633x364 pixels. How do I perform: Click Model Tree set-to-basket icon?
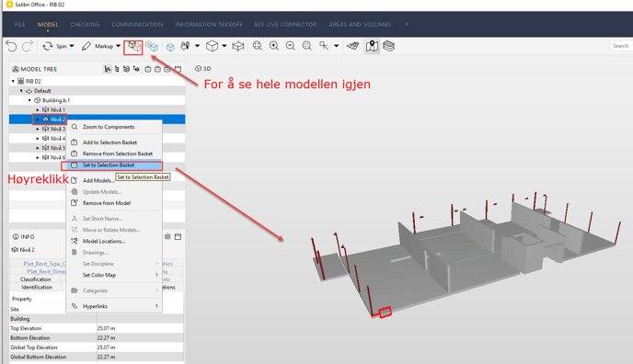[x=167, y=69]
